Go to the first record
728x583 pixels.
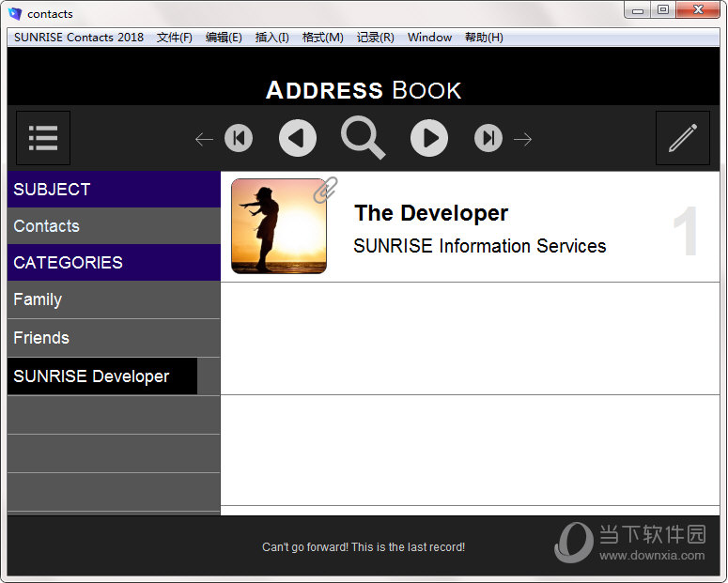pos(239,138)
